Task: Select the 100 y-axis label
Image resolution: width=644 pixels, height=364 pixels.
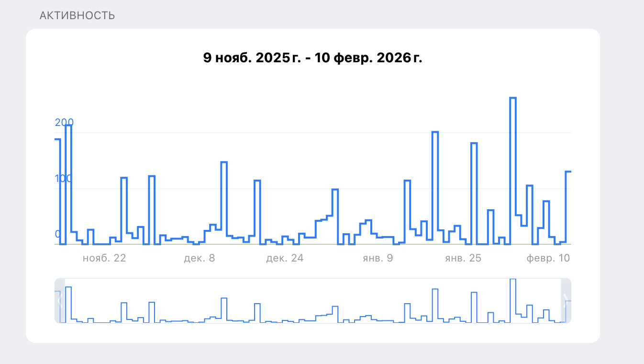Action: pyautogui.click(x=64, y=179)
